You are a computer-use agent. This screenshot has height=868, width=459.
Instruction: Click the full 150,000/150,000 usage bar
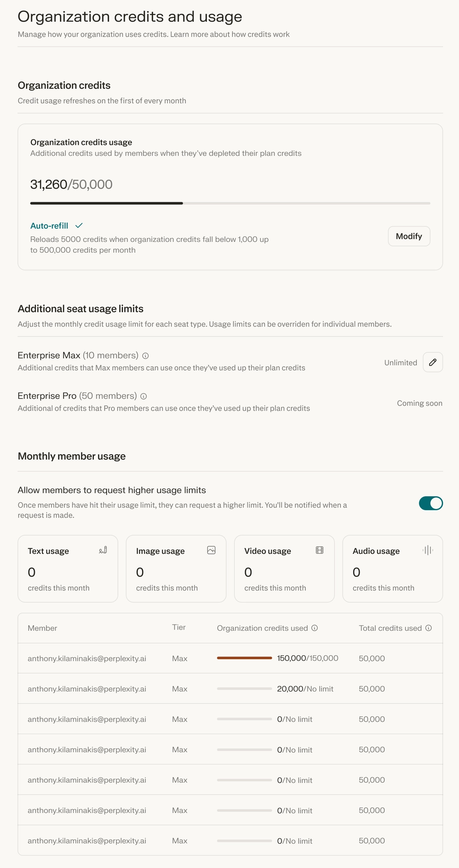click(x=244, y=658)
